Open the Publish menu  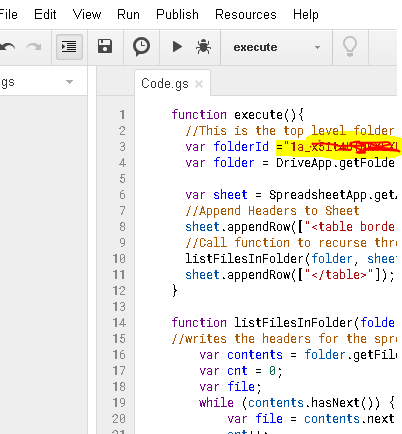(177, 15)
